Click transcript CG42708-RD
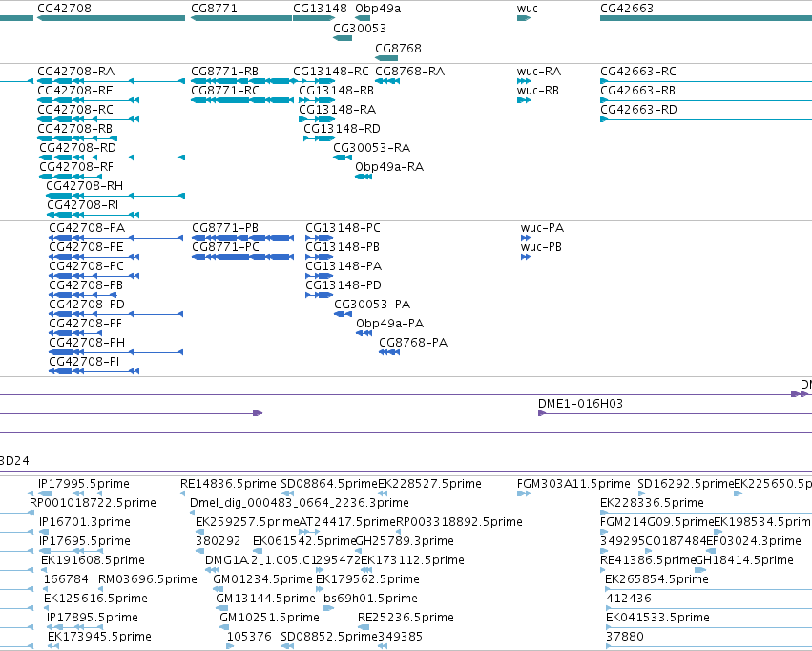This screenshot has width=812, height=651. click(x=77, y=148)
